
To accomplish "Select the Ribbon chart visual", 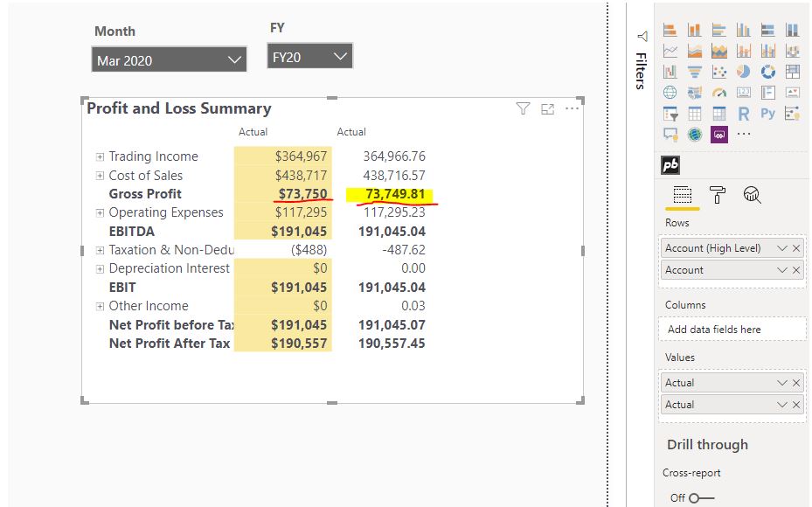I will [x=792, y=51].
